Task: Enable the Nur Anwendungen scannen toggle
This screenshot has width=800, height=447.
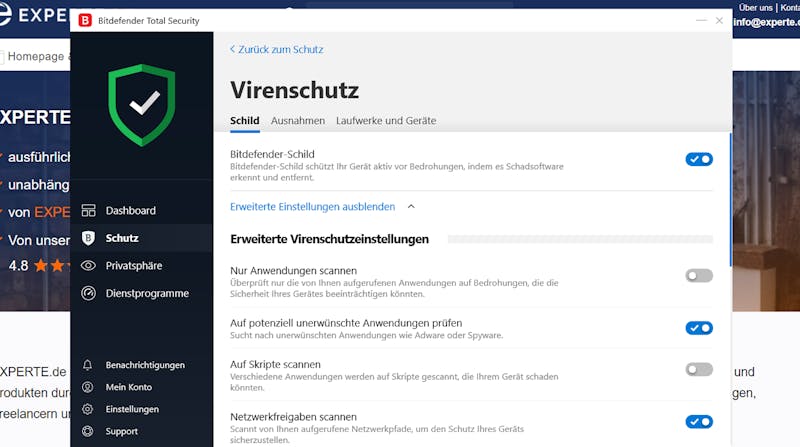Action: (x=699, y=276)
